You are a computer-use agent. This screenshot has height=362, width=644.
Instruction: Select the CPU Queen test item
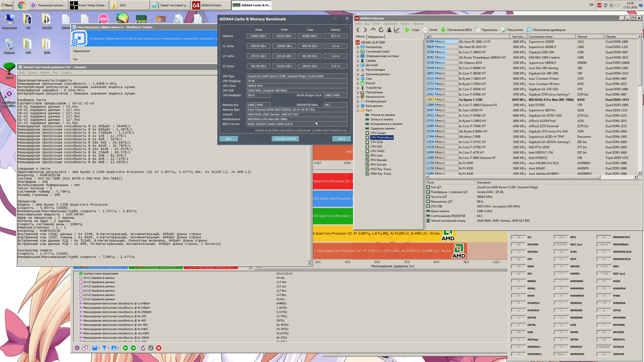click(x=378, y=133)
